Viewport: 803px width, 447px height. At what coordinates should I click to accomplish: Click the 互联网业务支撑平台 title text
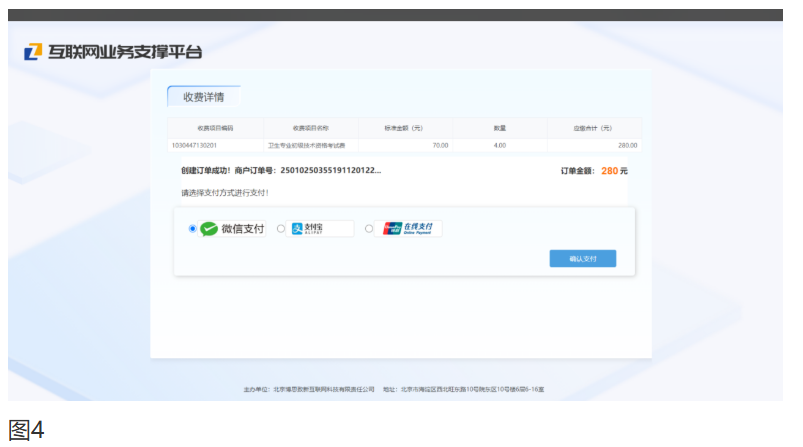tap(126, 51)
